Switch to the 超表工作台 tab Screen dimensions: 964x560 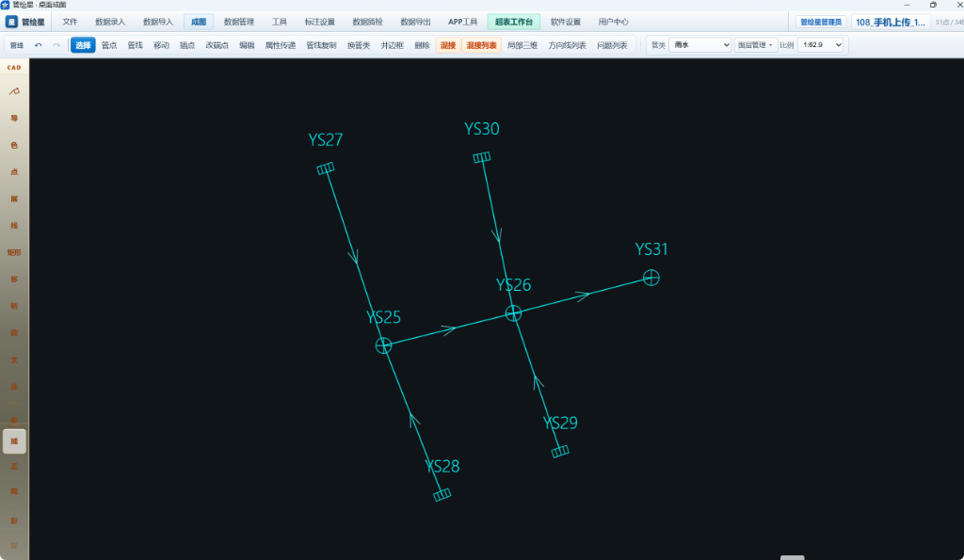click(514, 22)
